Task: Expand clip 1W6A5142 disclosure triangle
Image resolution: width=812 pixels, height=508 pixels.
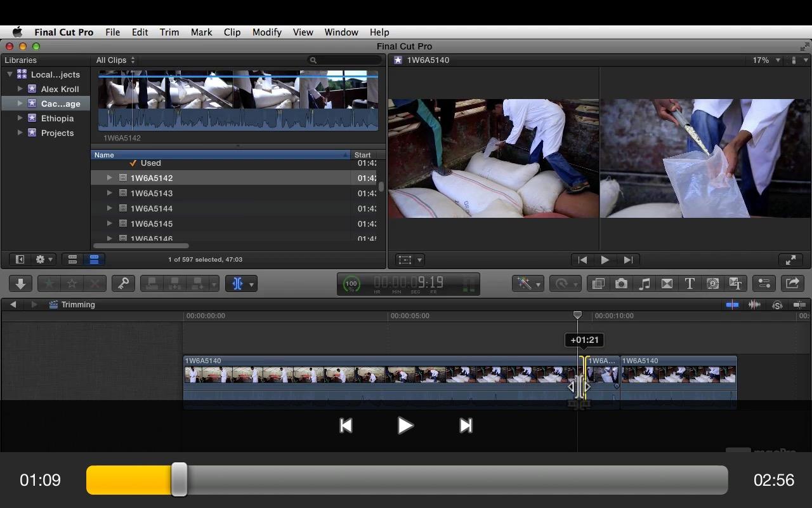Action: (x=110, y=178)
